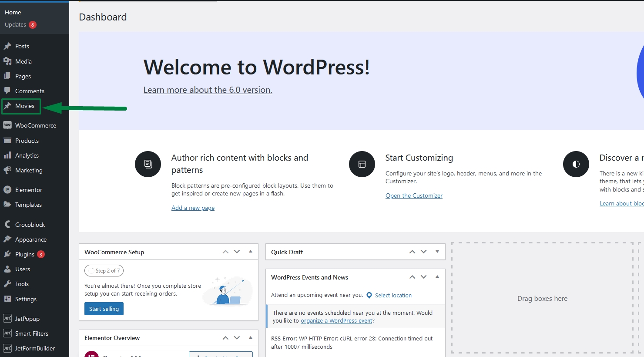Click the Updates count badge 8
The height and width of the screenshot is (357, 644).
click(33, 25)
